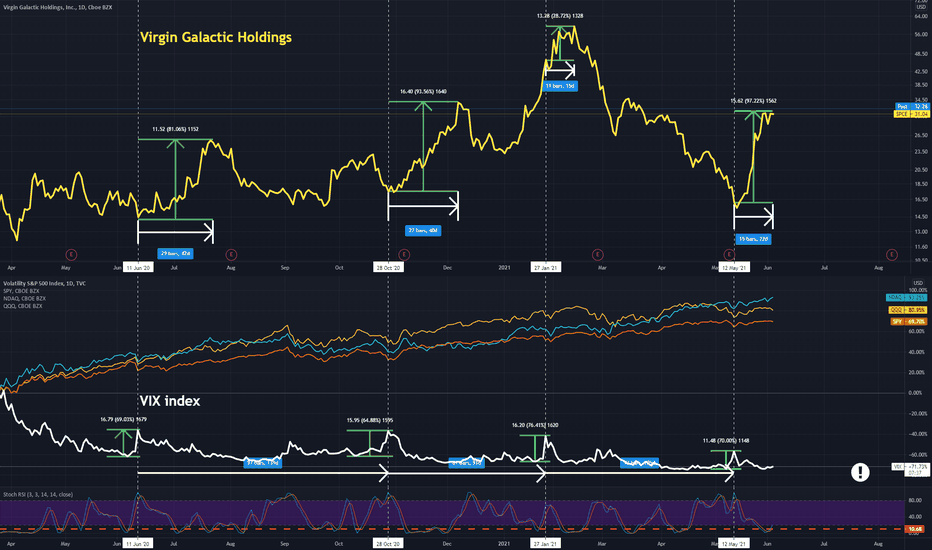The image size is (932, 550).
Task: Click the '27 bars, 40d' date range label
Action: (423, 230)
